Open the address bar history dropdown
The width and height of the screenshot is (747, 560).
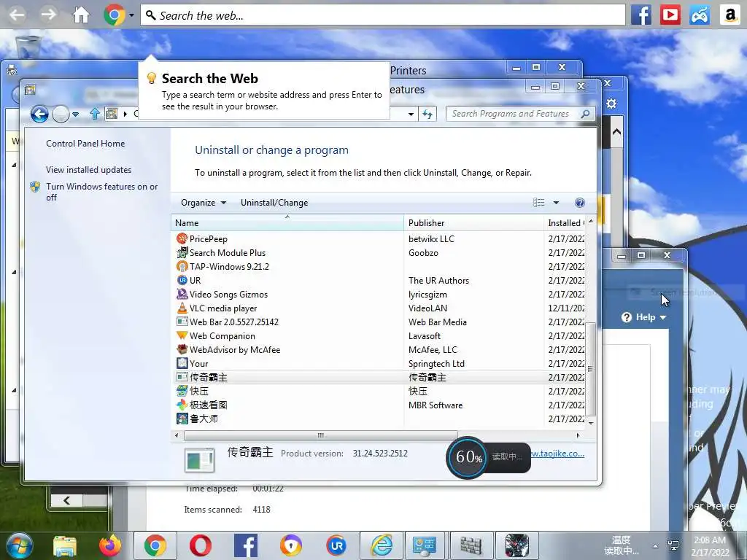pyautogui.click(x=411, y=114)
